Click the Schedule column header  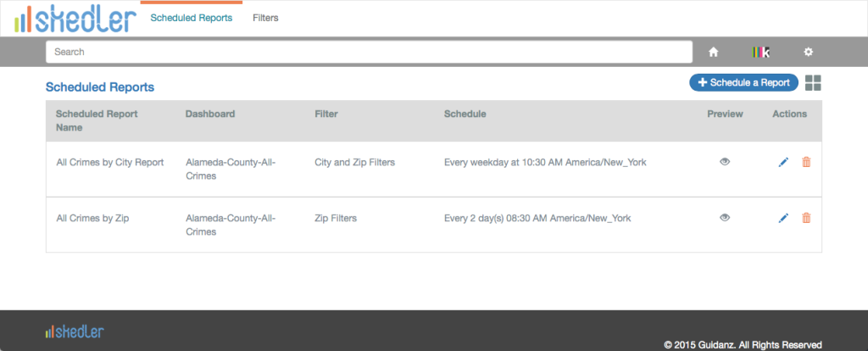click(x=465, y=114)
